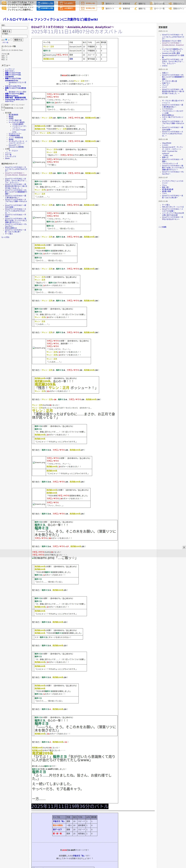Click heading 2025年11月11日14時07分のカオスバトル
Image resolution: width=186 pixels, height=868 pixels.
[x=77, y=32]
